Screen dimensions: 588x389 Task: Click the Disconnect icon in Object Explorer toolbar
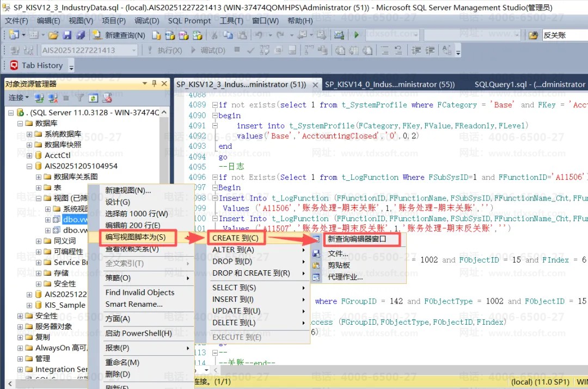53,98
